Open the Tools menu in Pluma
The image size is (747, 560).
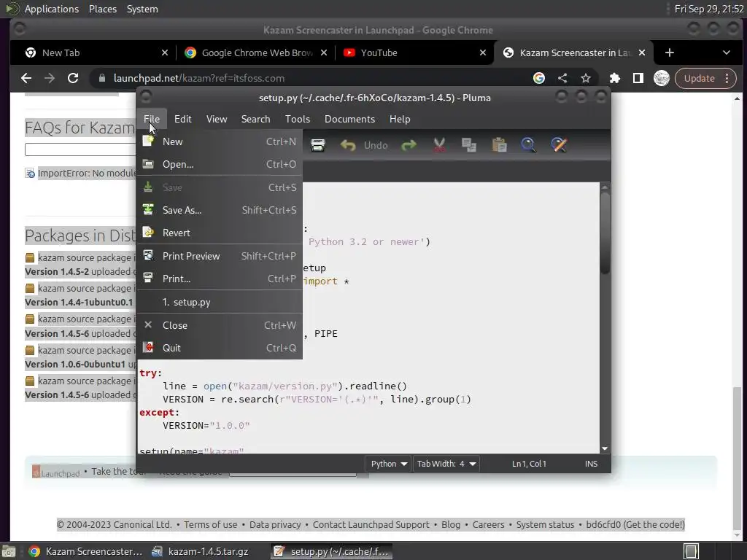pyautogui.click(x=298, y=119)
